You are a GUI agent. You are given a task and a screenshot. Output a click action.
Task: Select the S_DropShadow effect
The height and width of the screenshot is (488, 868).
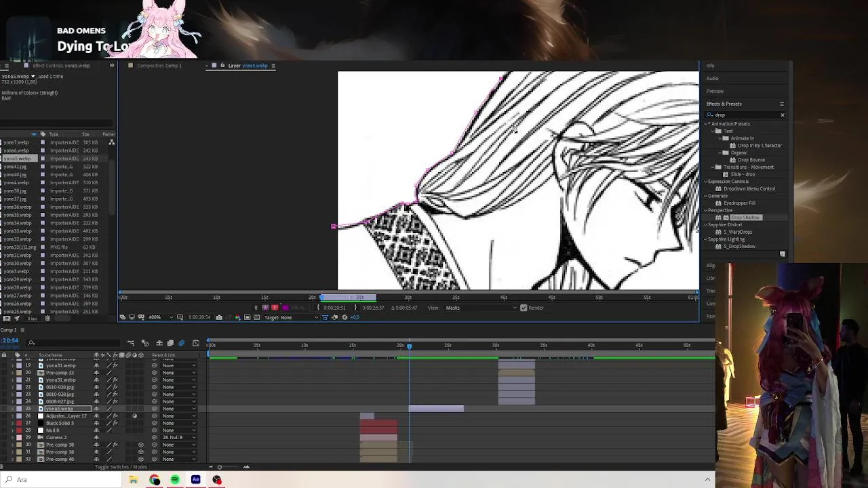click(739, 246)
